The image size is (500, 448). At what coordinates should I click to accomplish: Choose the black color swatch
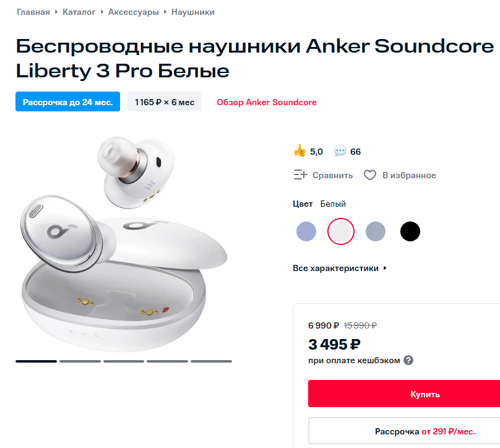click(x=410, y=231)
